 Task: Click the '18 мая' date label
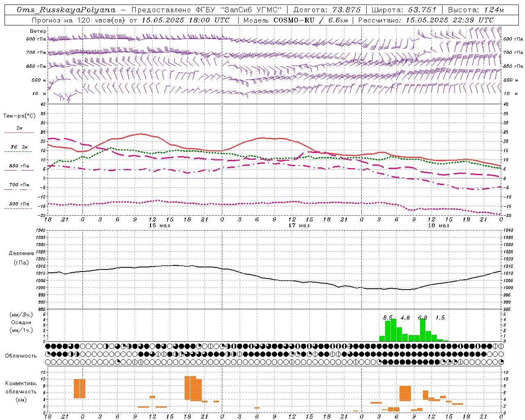pos(438,226)
